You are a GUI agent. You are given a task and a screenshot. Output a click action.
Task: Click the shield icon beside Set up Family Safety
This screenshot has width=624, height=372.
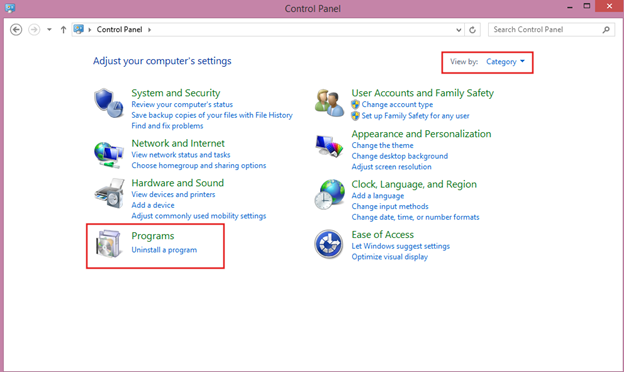(355, 116)
